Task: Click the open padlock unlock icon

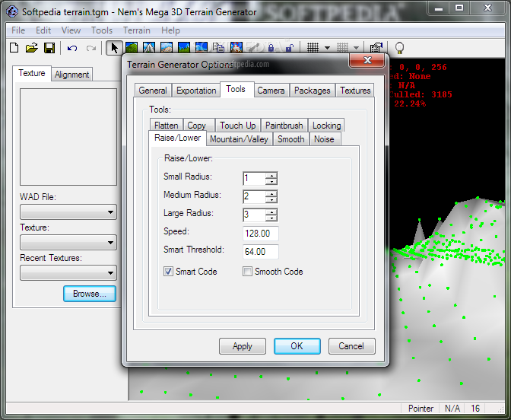Action: click(x=289, y=48)
